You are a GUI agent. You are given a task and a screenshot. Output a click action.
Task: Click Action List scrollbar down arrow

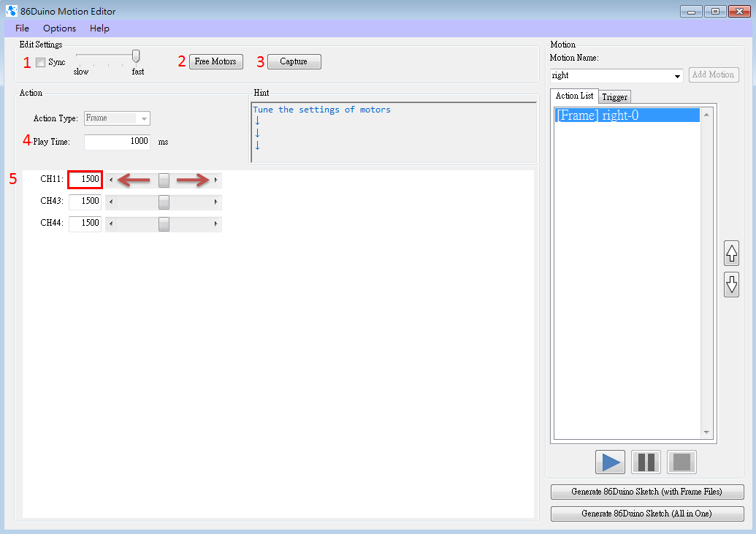pos(706,432)
